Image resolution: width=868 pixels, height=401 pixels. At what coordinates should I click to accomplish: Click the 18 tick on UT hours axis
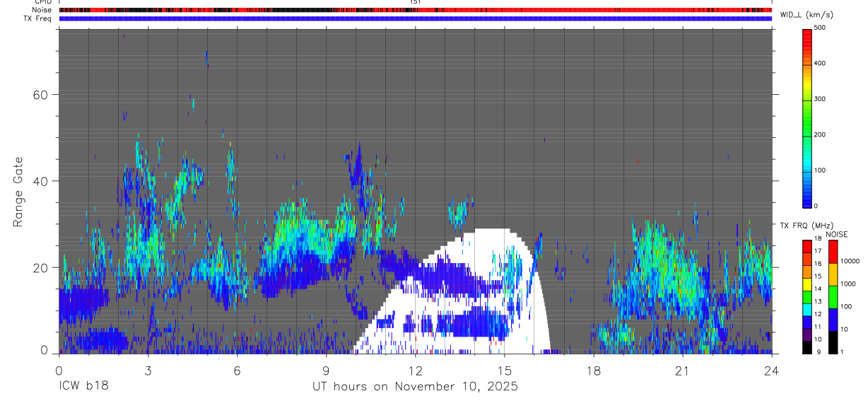coord(594,370)
